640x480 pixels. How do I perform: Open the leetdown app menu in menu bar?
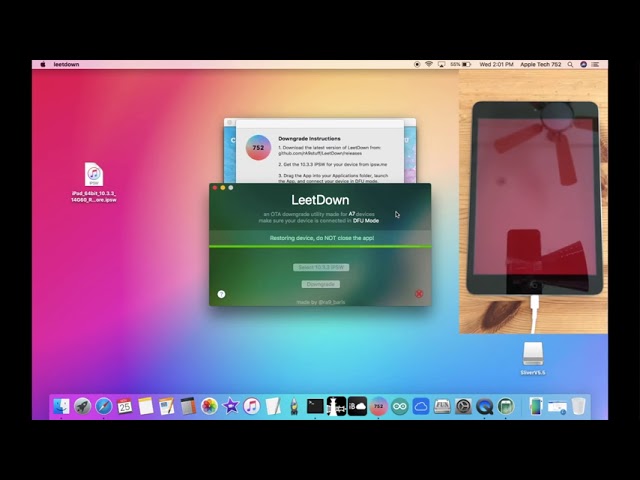[x=66, y=64]
